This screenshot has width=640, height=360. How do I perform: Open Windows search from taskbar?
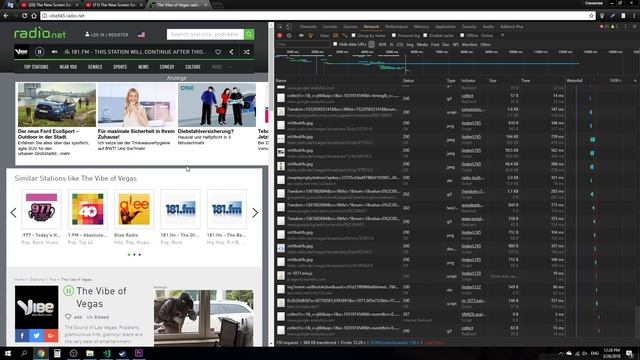click(x=24, y=353)
